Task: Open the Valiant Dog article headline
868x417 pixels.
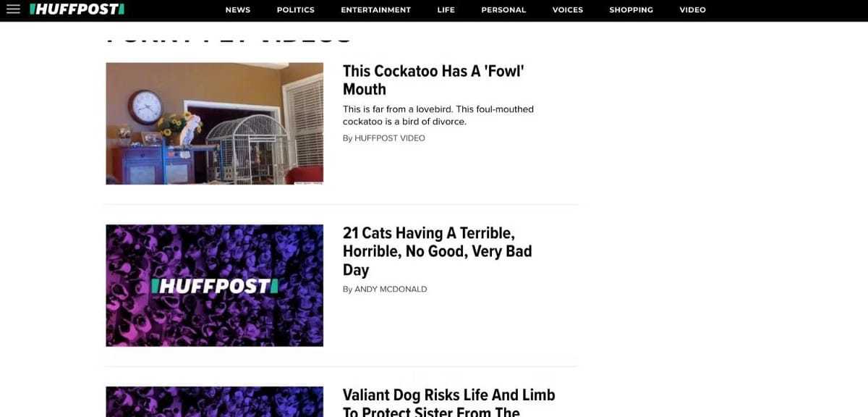Action: pyautogui.click(x=448, y=403)
